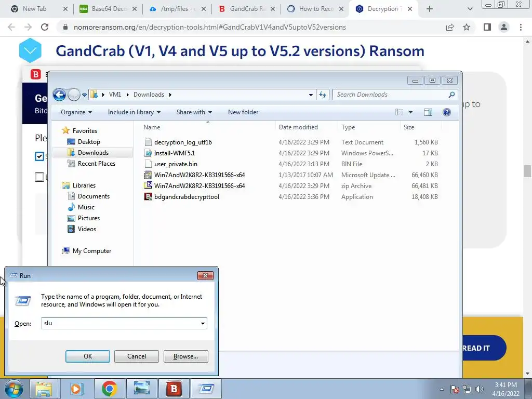532x399 pixels.
Task: Open Chrome's side panel icon
Action: click(487, 27)
